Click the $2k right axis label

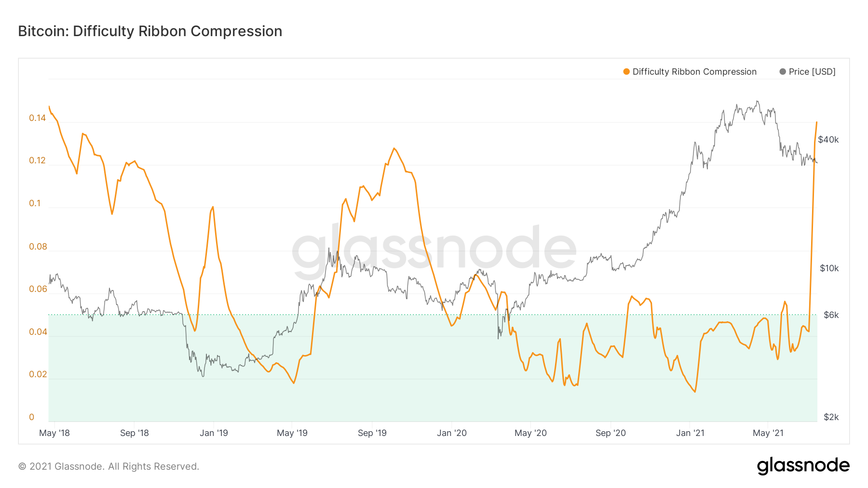click(831, 417)
